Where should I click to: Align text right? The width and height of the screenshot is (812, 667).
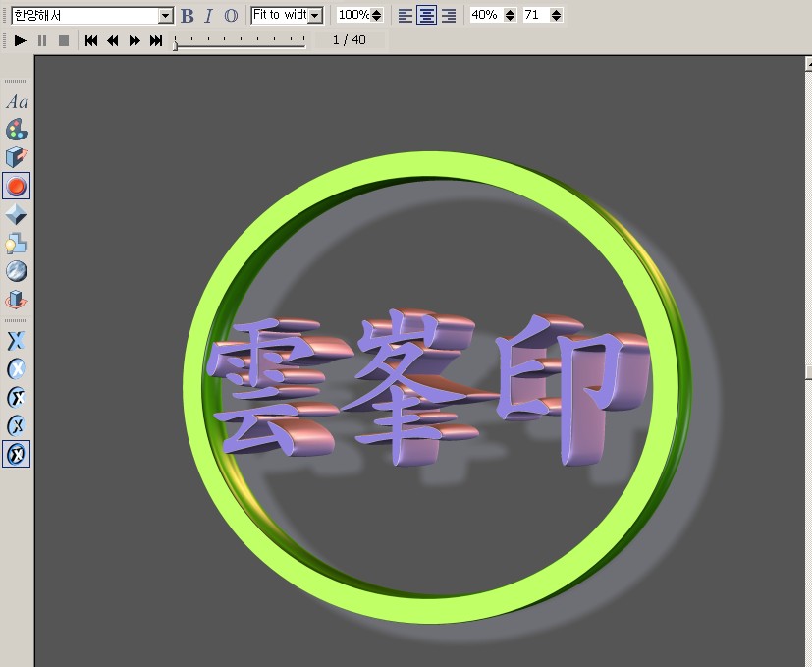click(x=449, y=15)
